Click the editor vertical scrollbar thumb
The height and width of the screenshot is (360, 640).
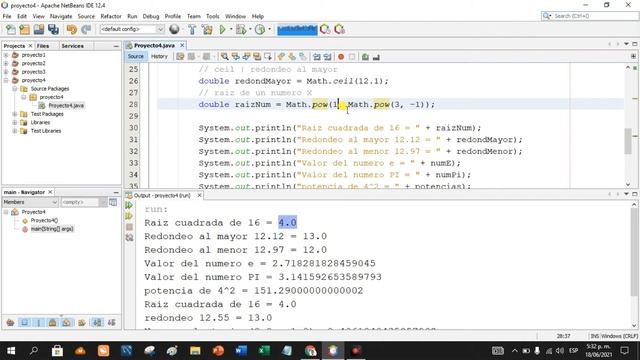[x=628, y=141]
